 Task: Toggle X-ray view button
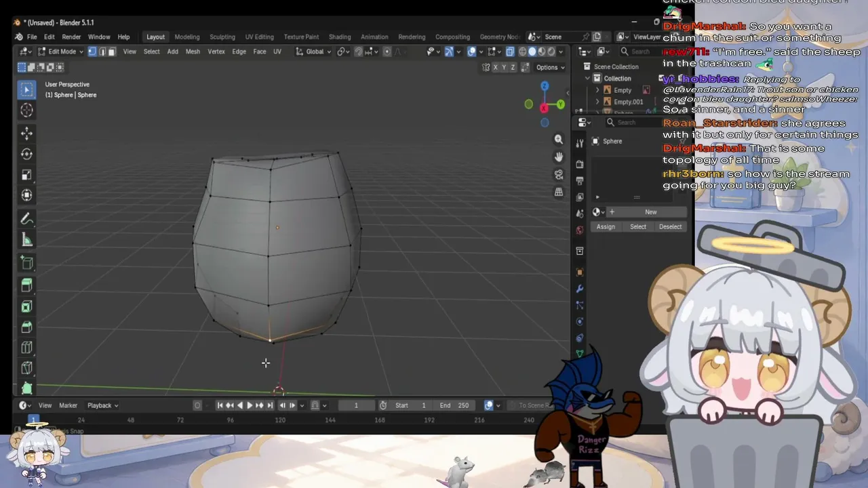[x=510, y=52]
